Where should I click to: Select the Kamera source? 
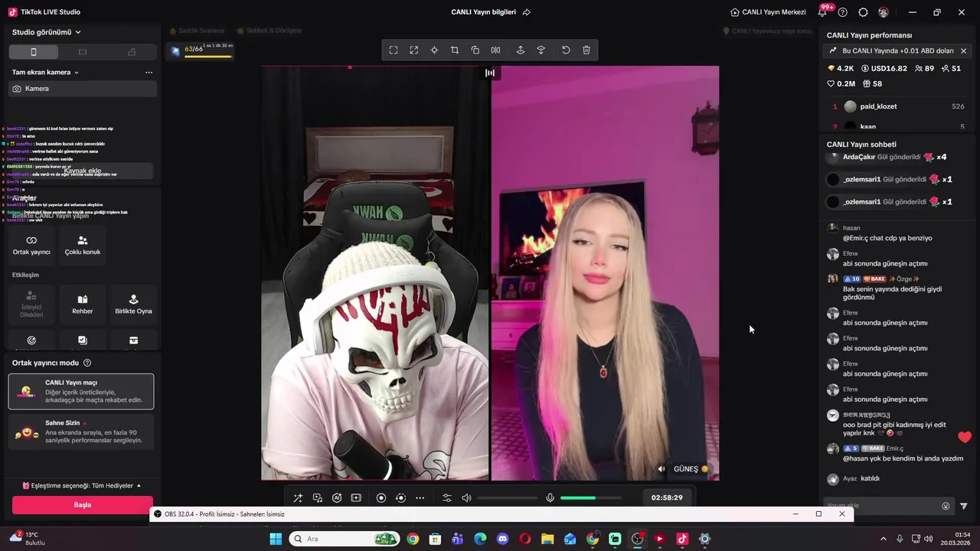83,89
